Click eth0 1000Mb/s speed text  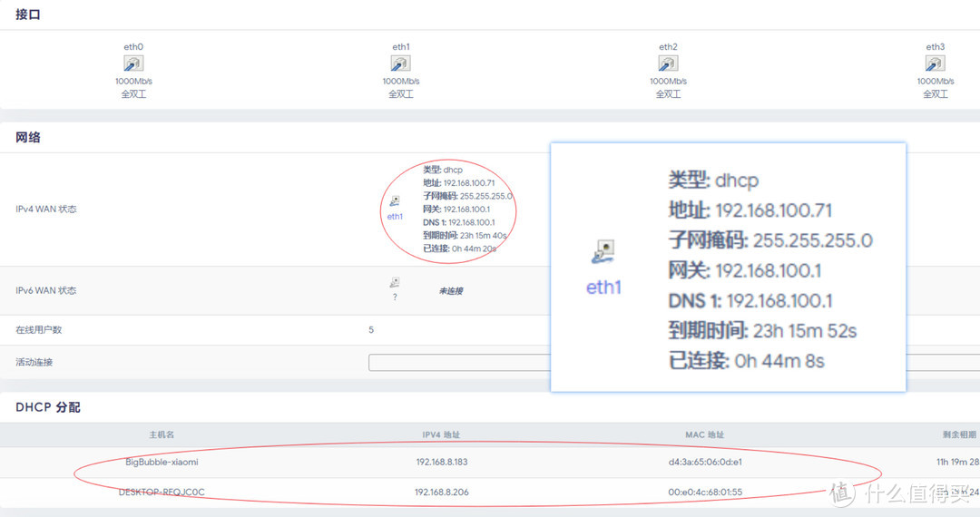pos(133,81)
